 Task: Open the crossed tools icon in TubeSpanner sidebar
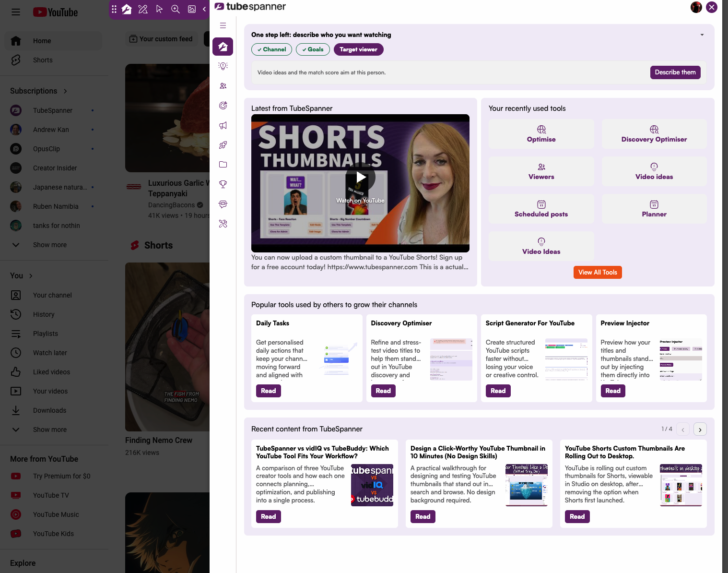[223, 224]
